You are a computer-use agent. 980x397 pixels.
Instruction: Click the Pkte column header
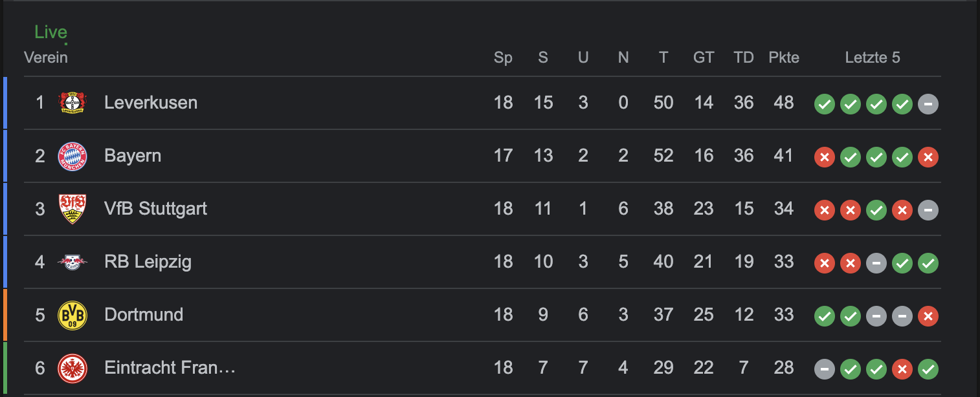(784, 58)
